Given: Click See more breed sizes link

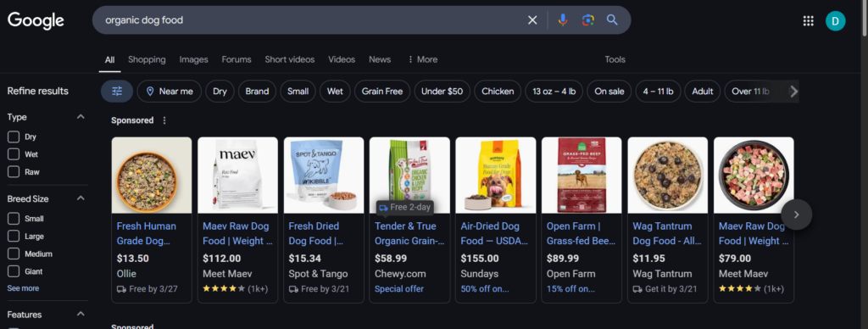Looking at the screenshot, I should pos(23,288).
